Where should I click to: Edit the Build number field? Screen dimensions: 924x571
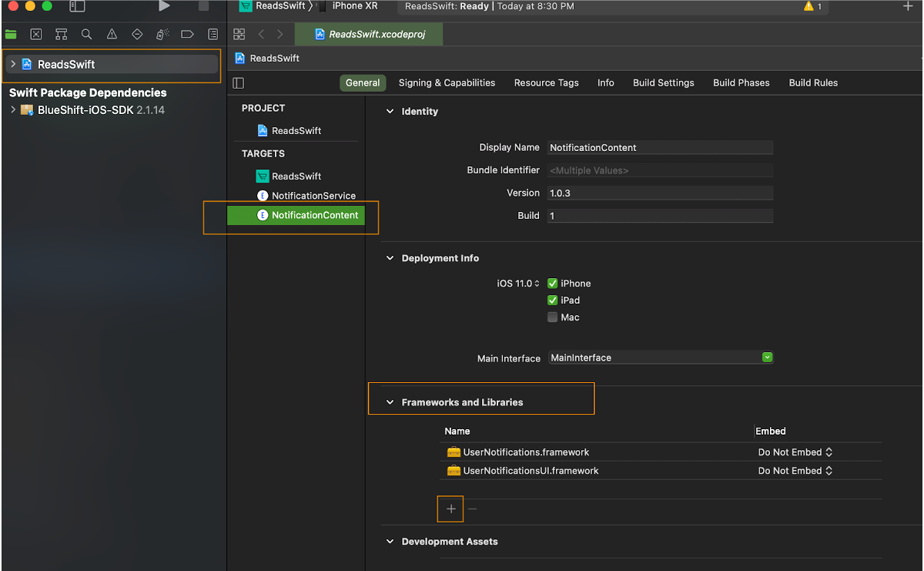coord(660,216)
